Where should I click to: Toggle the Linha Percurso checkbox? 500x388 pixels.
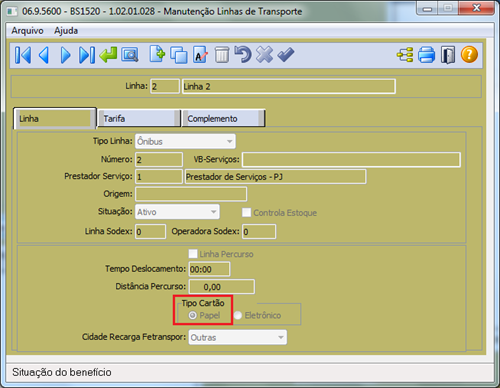tap(193, 254)
